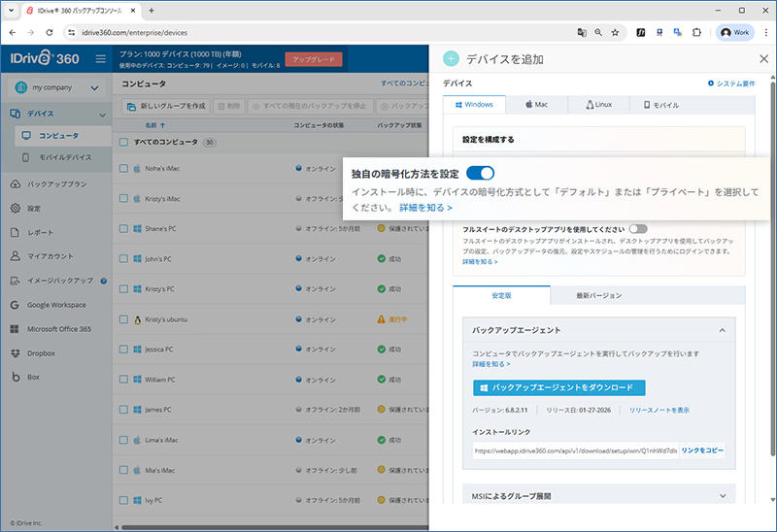The height and width of the screenshot is (532, 777).
Task: Click the hamburger menu icon beside IDrive 360
Action: pos(100,59)
